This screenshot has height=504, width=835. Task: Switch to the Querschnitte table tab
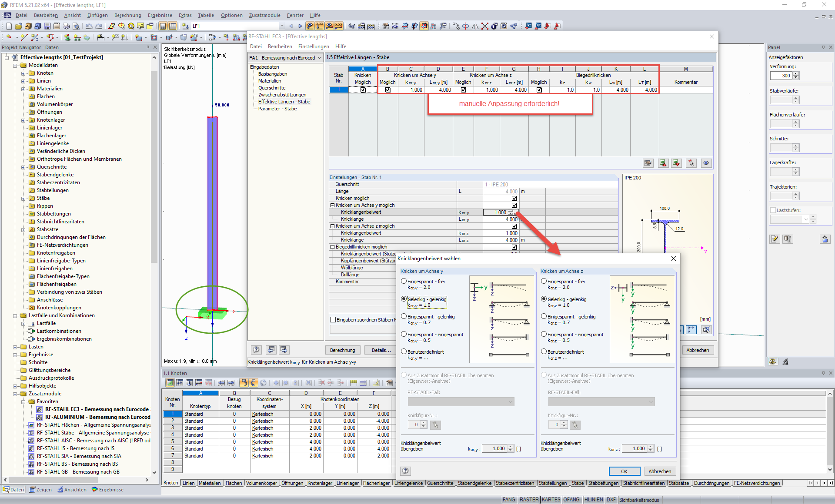(440, 483)
